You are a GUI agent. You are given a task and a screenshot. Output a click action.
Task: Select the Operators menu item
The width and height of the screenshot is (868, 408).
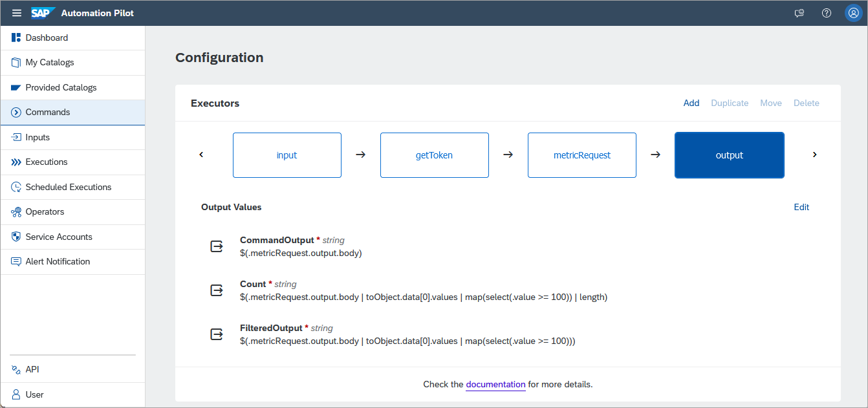72,212
